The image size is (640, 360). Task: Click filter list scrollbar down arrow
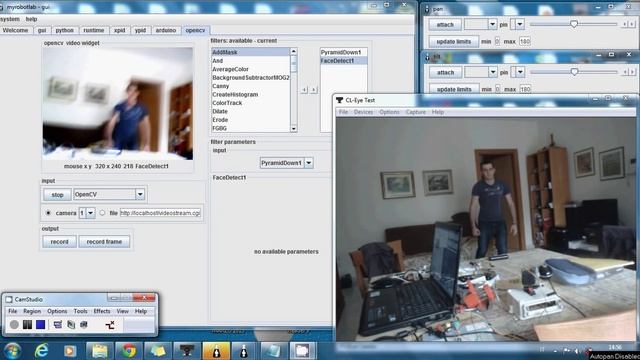pyautogui.click(x=293, y=128)
